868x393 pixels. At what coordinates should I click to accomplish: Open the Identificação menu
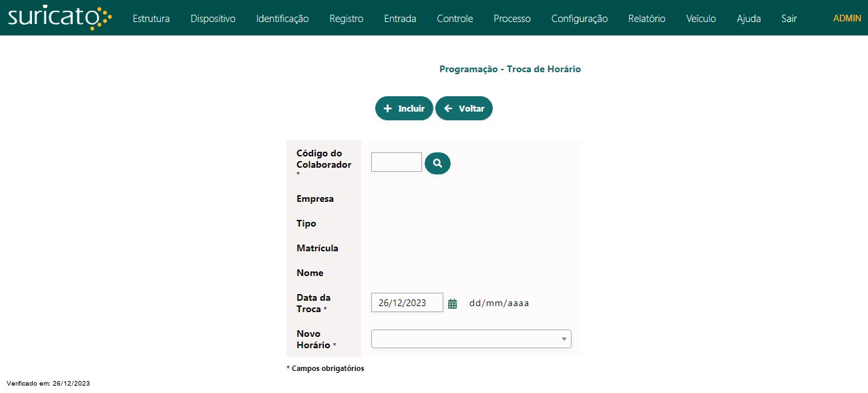click(282, 19)
